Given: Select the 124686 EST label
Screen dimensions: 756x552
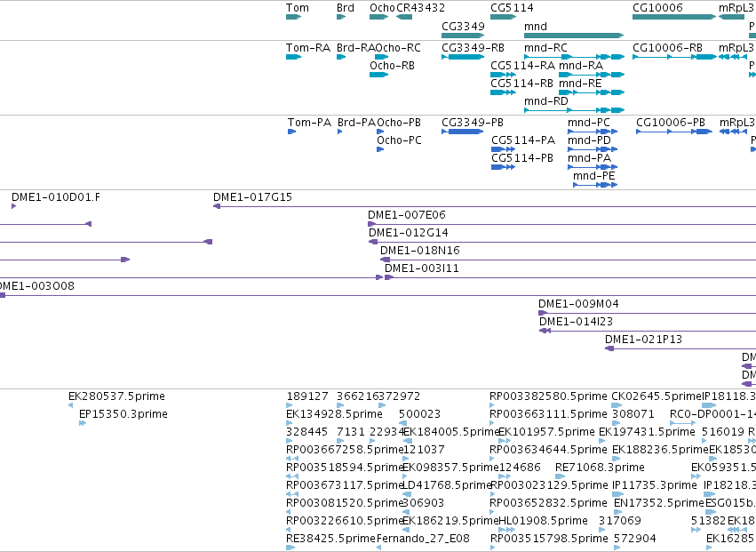Looking at the screenshot, I should (520, 468).
